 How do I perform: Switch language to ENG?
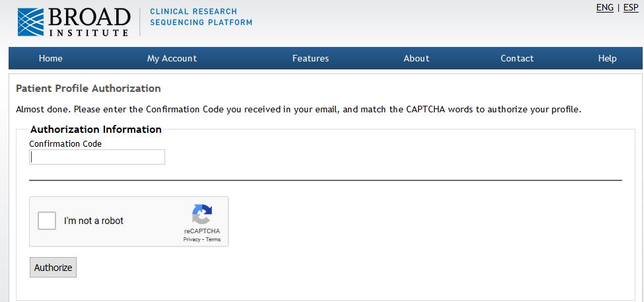[x=605, y=8]
